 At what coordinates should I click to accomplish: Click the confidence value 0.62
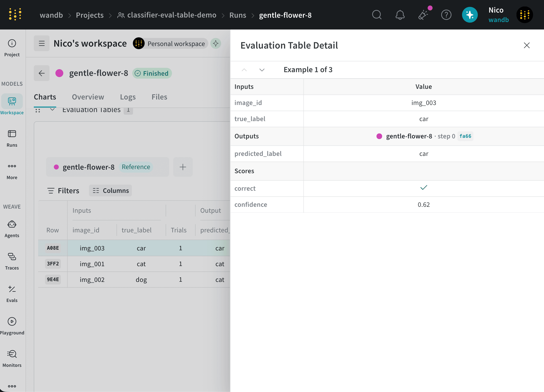(x=424, y=205)
